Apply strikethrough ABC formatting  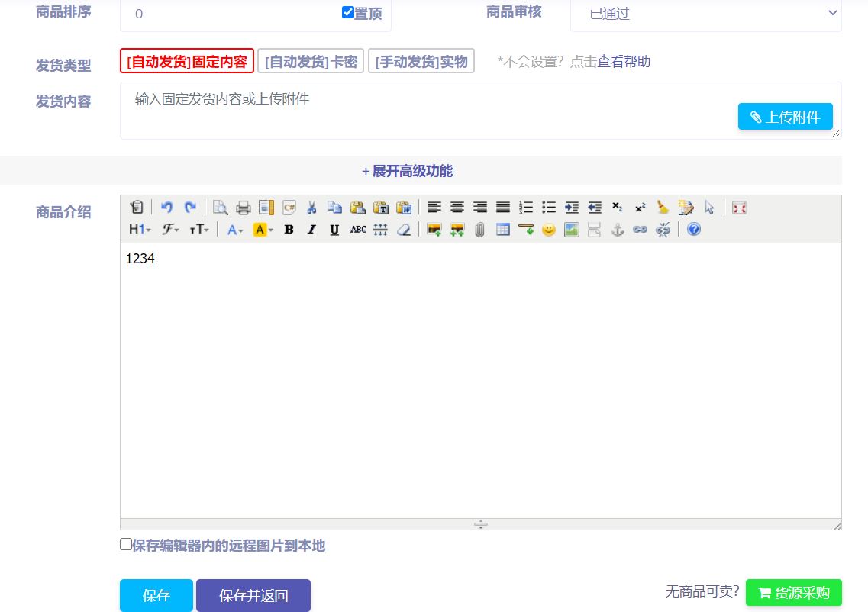[357, 230]
